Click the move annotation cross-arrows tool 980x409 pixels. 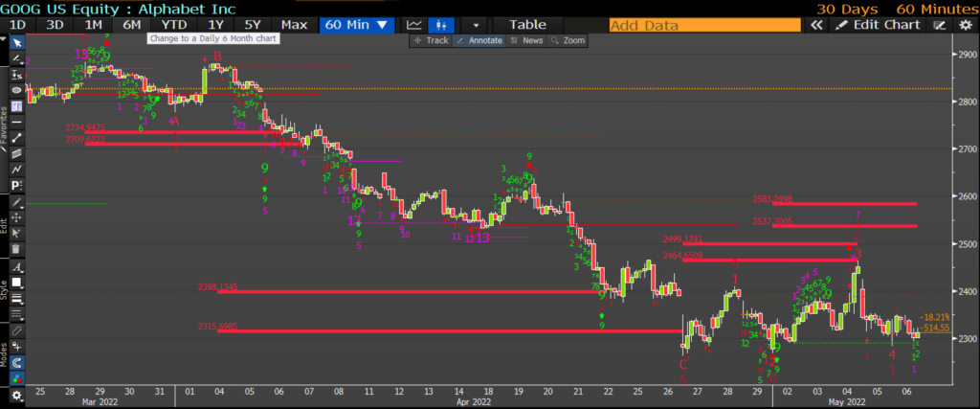pos(17,217)
